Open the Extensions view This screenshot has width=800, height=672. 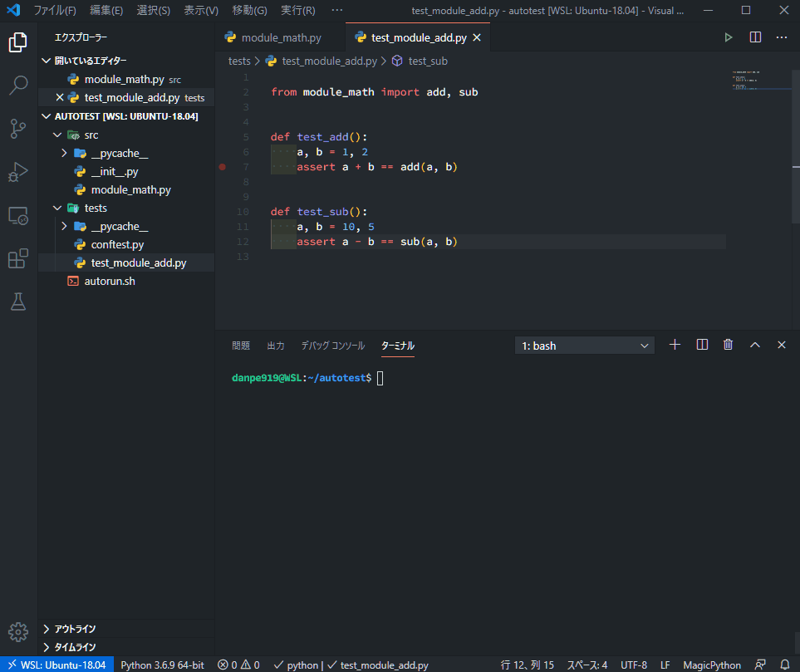click(x=17, y=258)
